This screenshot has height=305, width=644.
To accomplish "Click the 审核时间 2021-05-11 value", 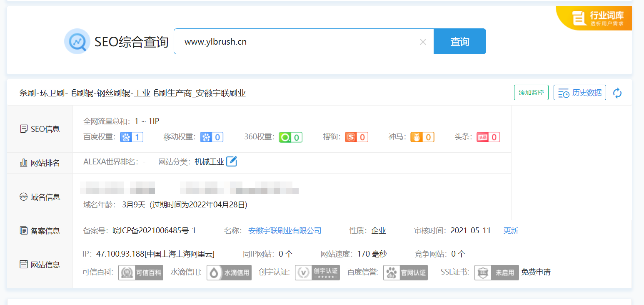I will tap(471, 231).
